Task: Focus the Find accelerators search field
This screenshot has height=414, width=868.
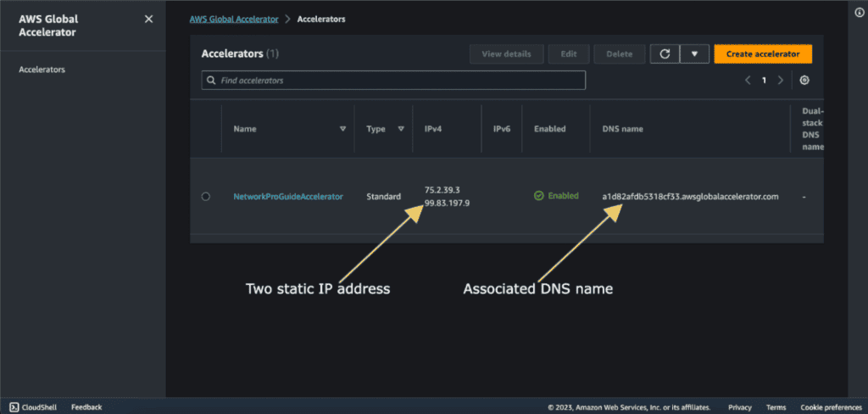Action: [x=393, y=81]
